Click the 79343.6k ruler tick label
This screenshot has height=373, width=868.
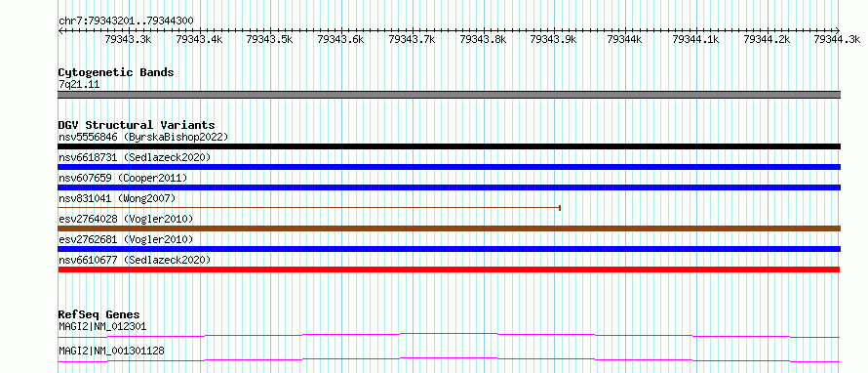click(x=340, y=39)
